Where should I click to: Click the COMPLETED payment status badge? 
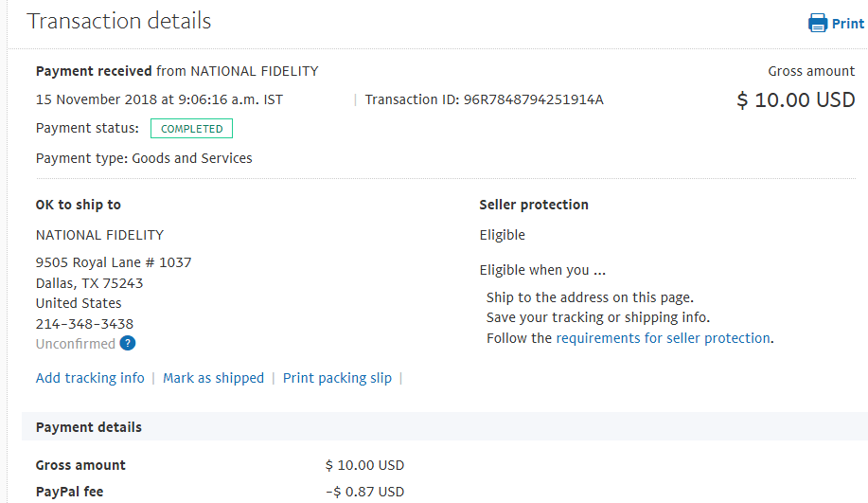(x=191, y=129)
